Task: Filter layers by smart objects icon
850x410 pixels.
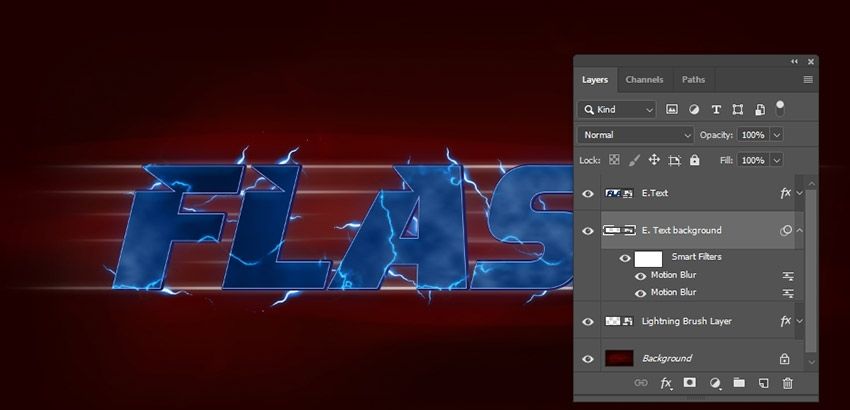Action: pos(759,110)
